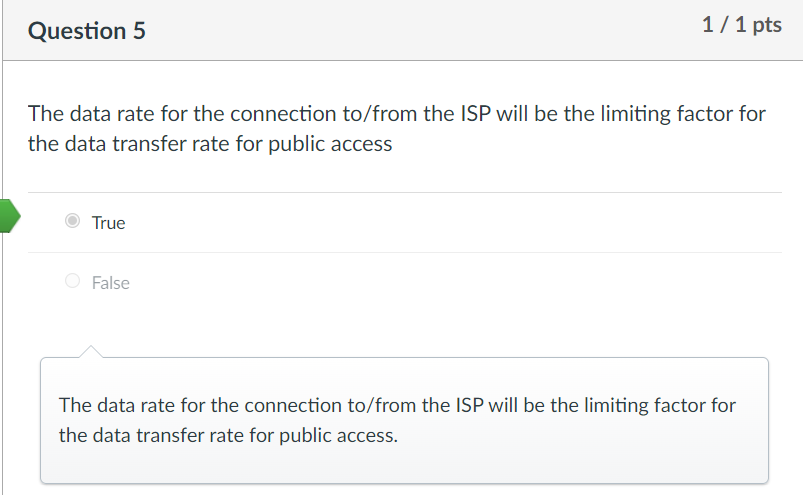
Task: Click the 1 / 1 pts score
Action: (742, 25)
